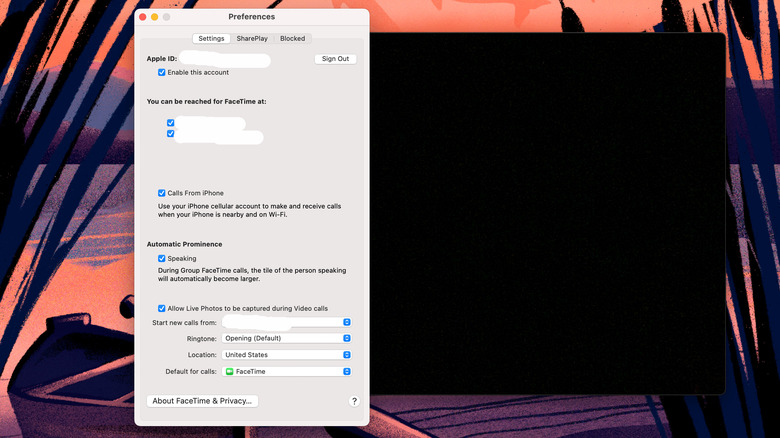Open the Default for calls FaceTime dropdown
Viewport: 780px width, 438px height.
coord(287,371)
